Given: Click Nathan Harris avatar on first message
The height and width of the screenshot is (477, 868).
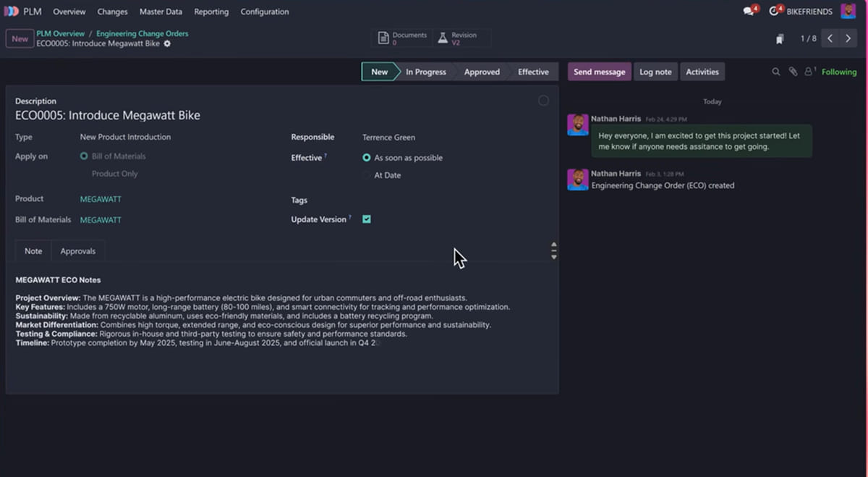Looking at the screenshot, I should point(578,124).
